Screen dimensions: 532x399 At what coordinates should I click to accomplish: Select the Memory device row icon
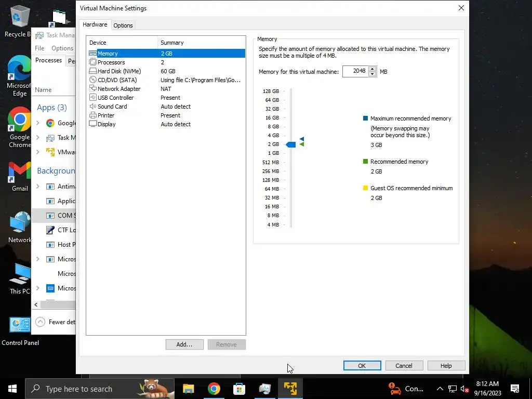pos(92,54)
